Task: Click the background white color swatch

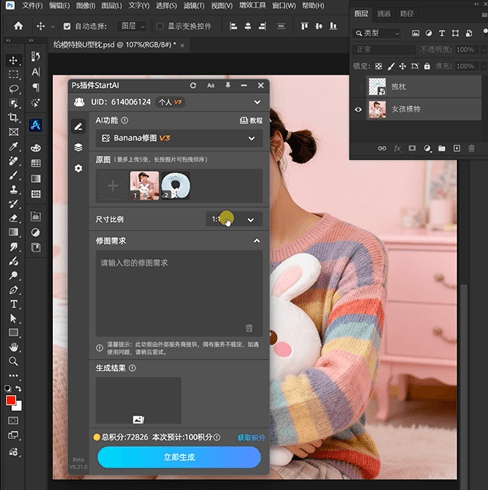Action: (19, 408)
